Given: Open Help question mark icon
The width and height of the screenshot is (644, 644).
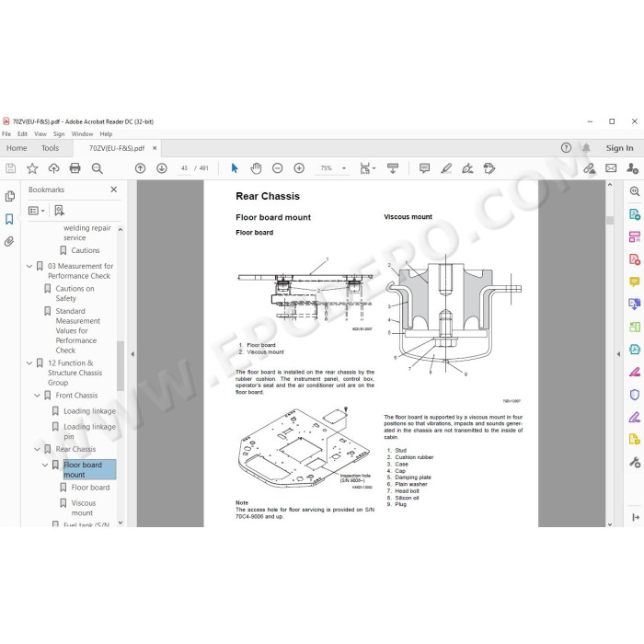Looking at the screenshot, I should pos(566,148).
